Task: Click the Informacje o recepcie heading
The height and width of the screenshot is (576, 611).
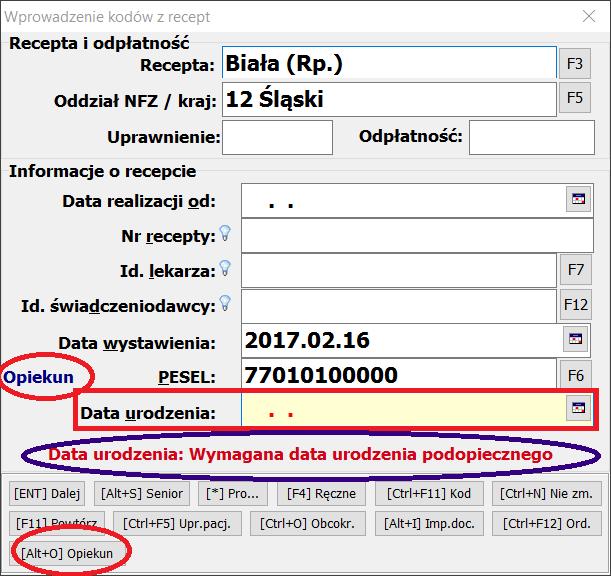Action: 102,171
